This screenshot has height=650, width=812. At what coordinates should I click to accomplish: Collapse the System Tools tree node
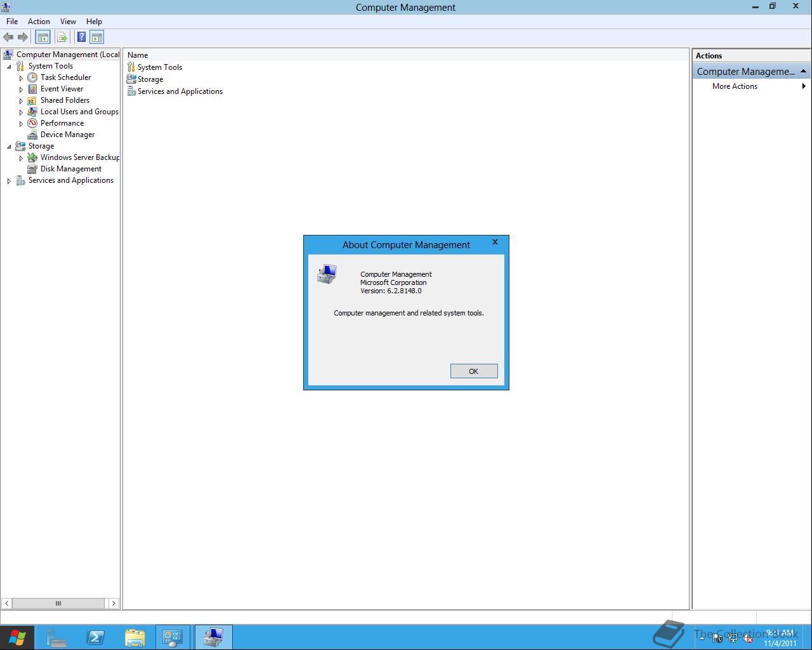tap(9, 67)
